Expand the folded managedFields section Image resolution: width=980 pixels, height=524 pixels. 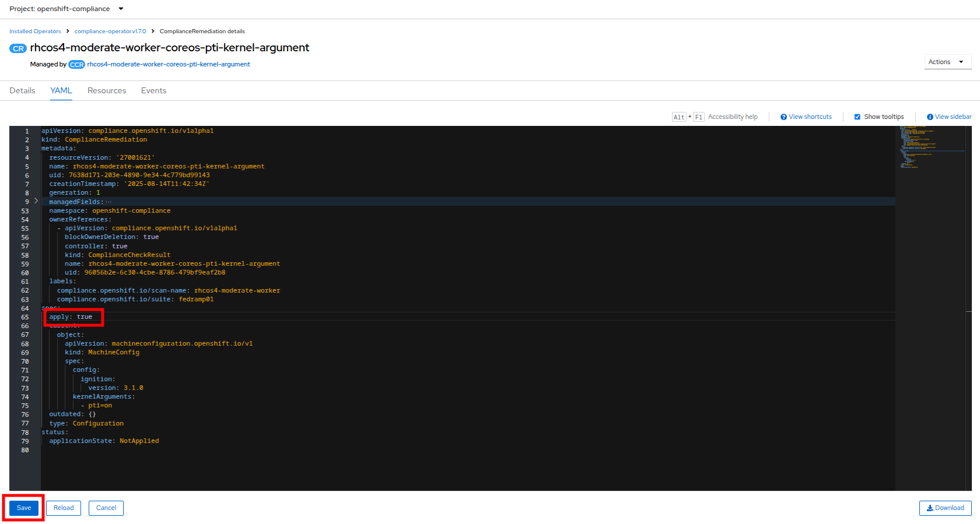[x=36, y=201]
